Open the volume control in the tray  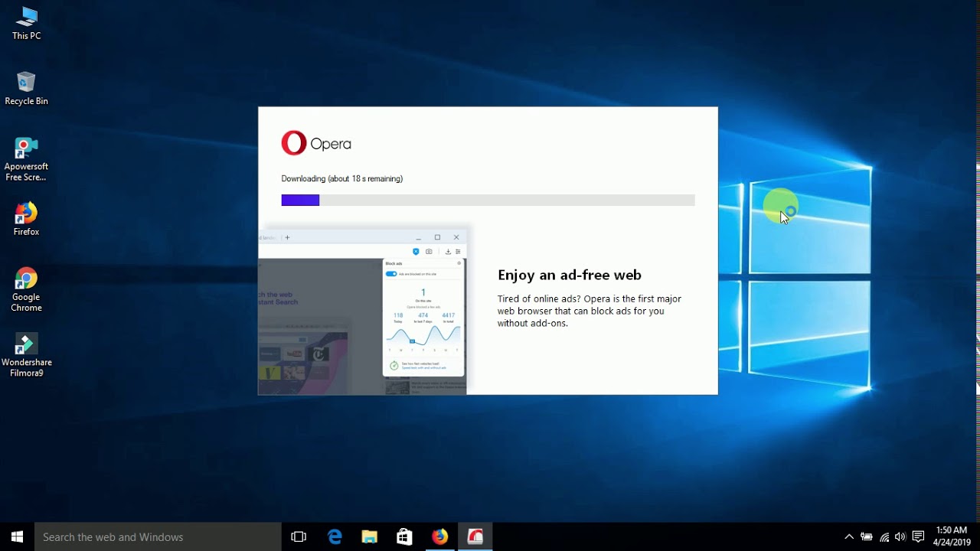900,537
